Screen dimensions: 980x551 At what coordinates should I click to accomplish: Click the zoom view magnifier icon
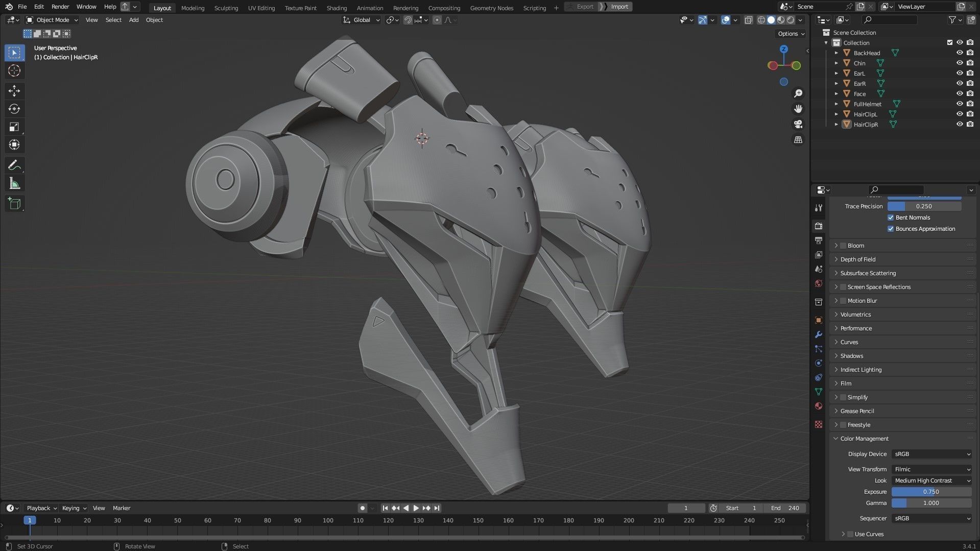(798, 93)
